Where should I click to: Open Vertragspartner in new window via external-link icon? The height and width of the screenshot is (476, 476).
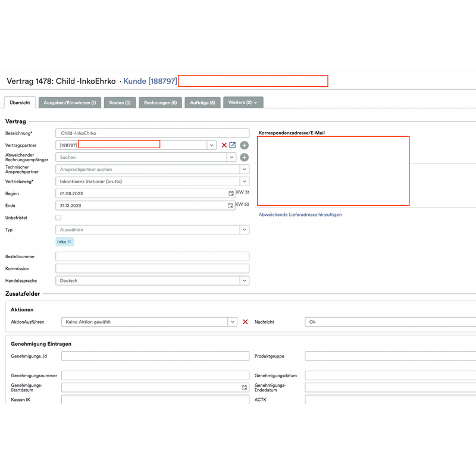pos(233,145)
